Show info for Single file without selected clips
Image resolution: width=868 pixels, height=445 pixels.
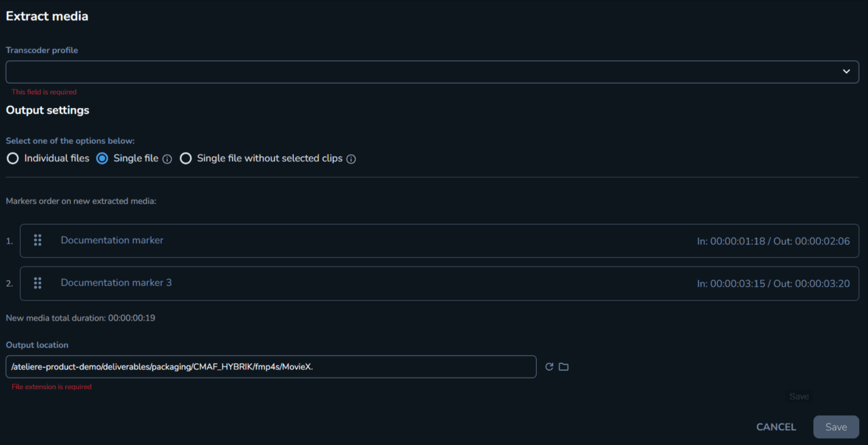[351, 159]
